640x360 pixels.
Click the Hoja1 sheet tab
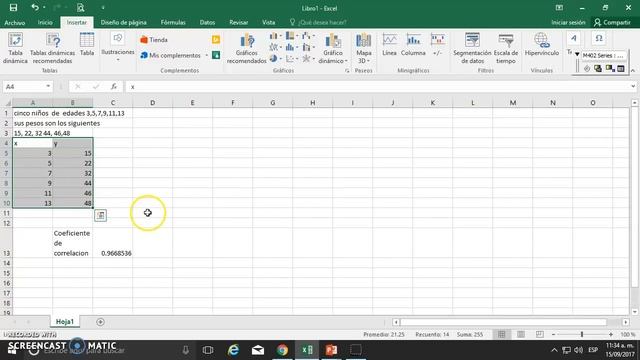[65, 322]
